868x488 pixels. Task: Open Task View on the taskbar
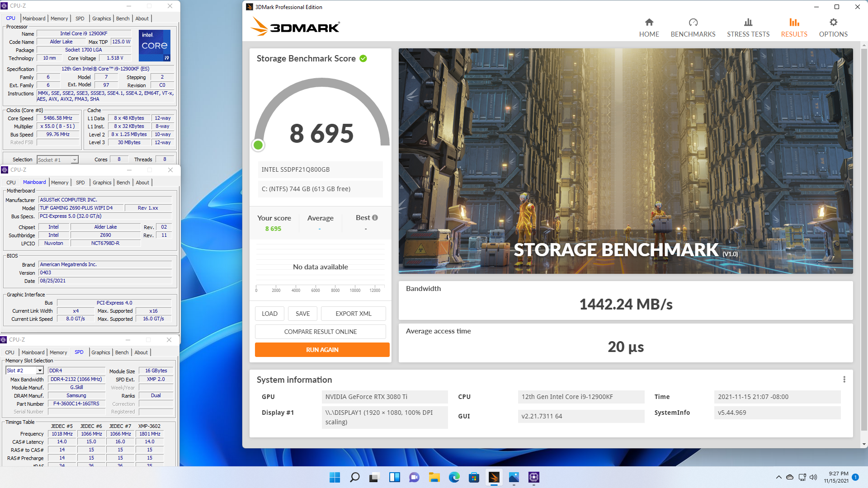tap(374, 477)
